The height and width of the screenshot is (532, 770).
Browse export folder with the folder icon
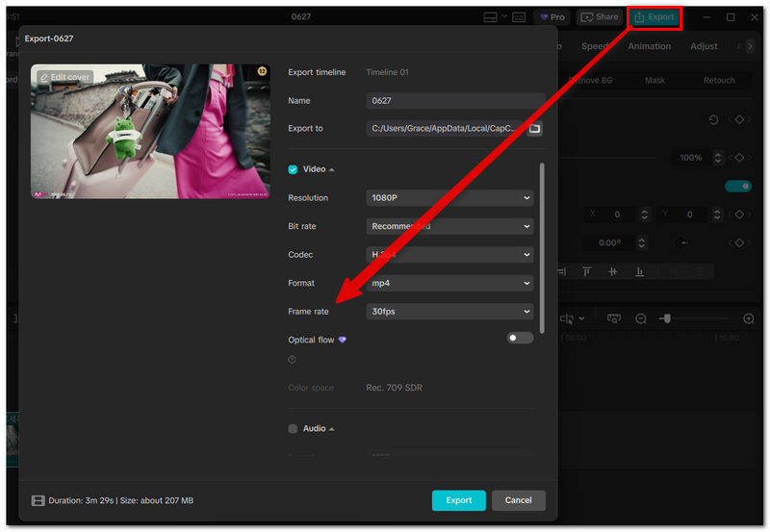pos(535,129)
